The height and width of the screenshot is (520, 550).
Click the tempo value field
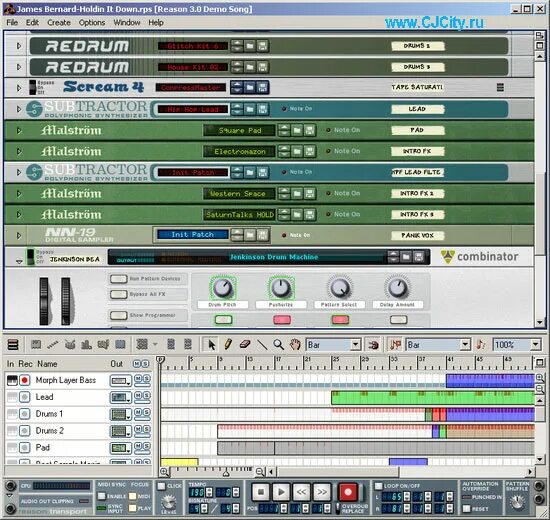[196, 492]
